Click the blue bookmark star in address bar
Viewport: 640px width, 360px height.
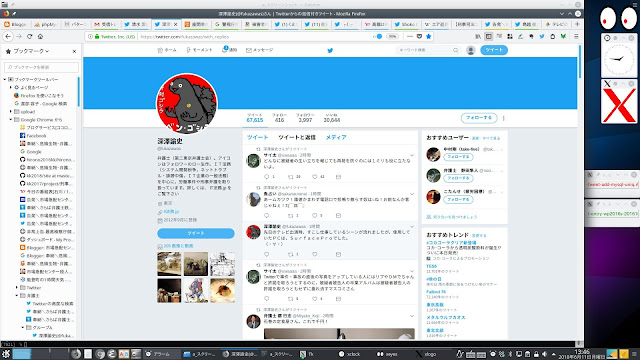[x=428, y=36]
